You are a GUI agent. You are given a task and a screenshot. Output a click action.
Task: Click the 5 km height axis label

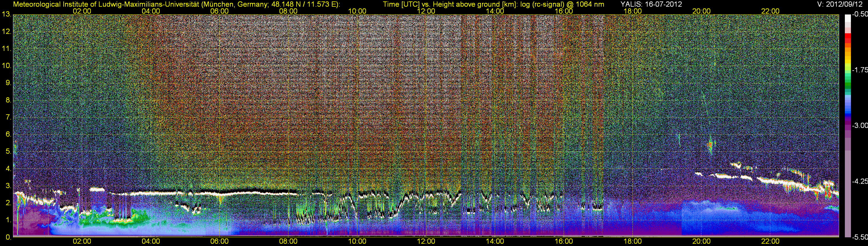tap(8, 152)
